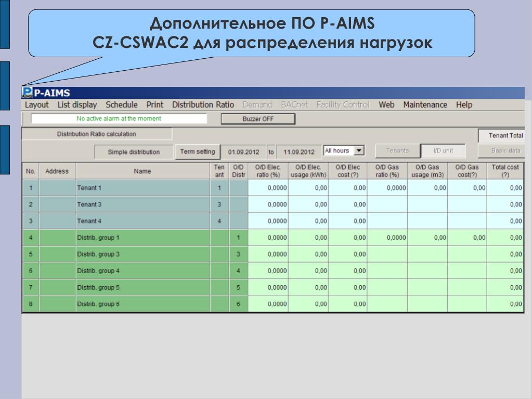The image size is (532, 399).
Task: Click Distrib. group 1 gas usage cell
Action: pyautogui.click(x=427, y=238)
